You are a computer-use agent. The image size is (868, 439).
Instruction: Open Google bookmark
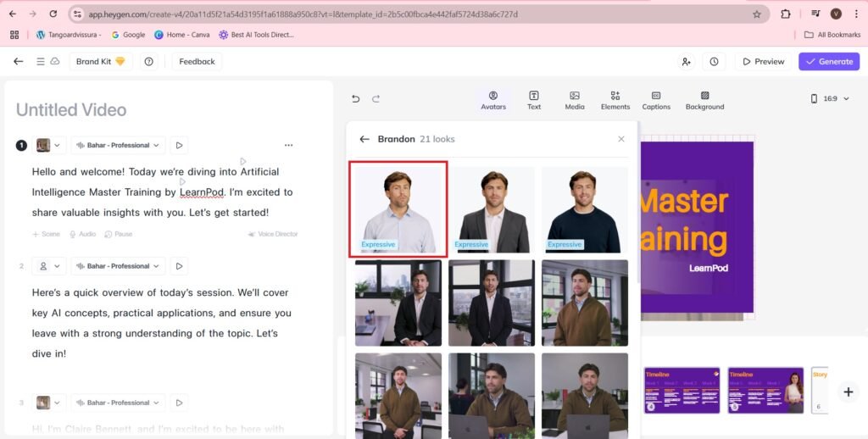pyautogui.click(x=128, y=34)
